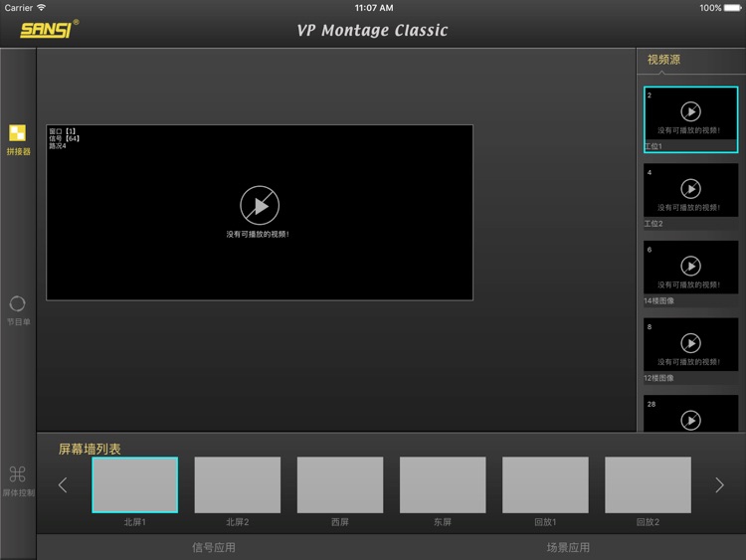Click the 工位1 source label

(x=653, y=146)
